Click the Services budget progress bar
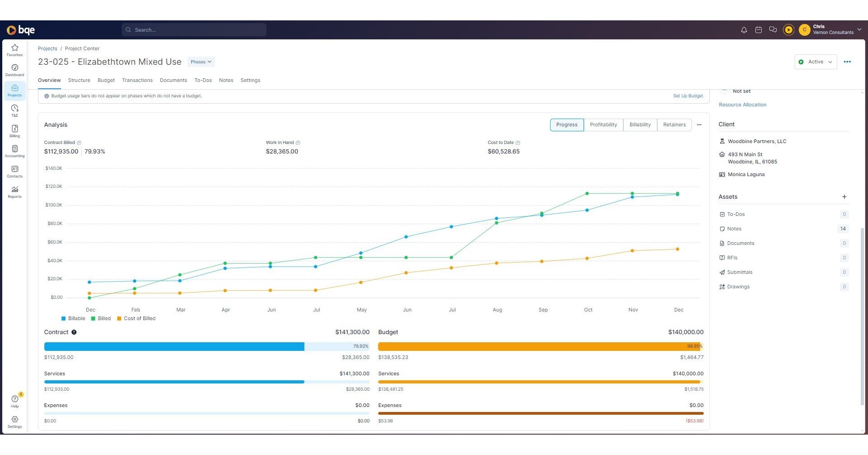 point(541,382)
